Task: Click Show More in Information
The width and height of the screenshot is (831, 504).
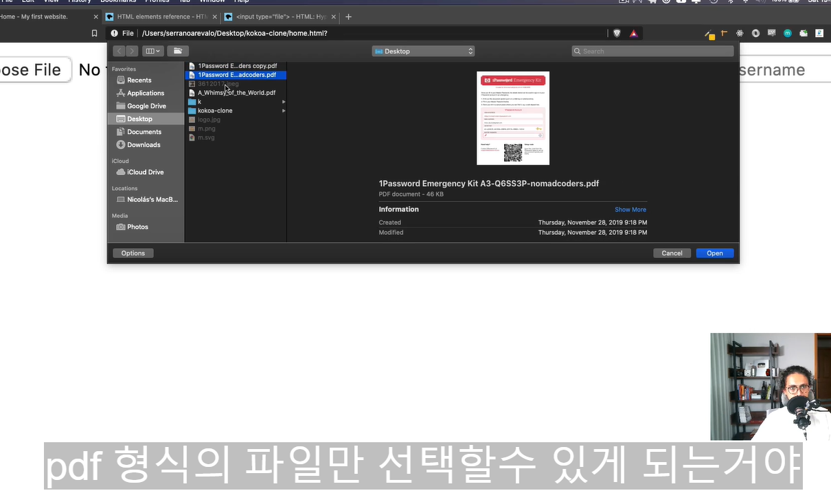Action: 630,209
